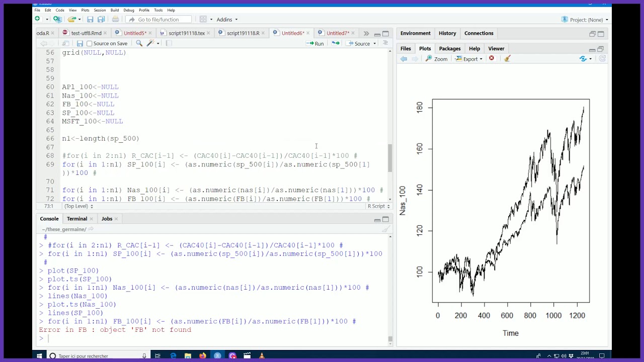Switch to the Viewer tab
Viewport: 644px width, 362px height.
(x=496, y=49)
